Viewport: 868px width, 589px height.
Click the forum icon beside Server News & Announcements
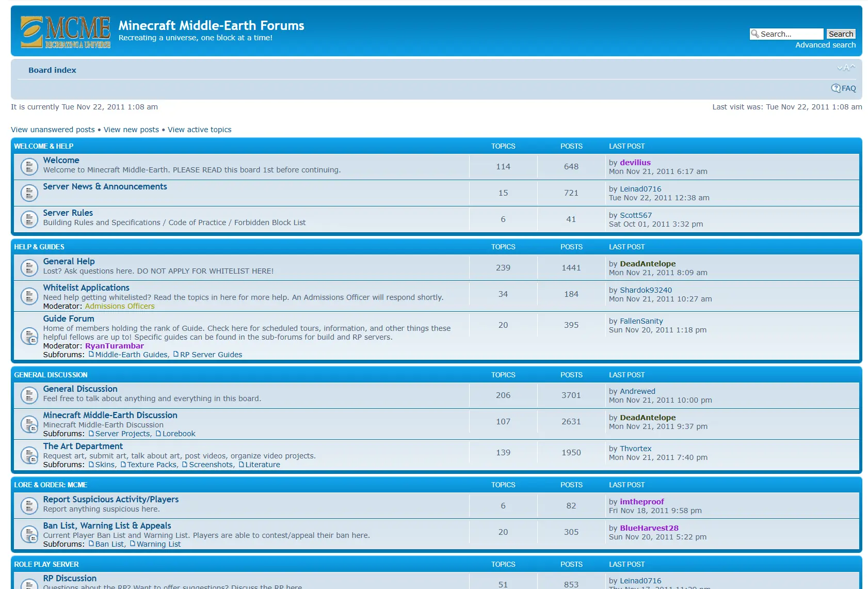29,193
